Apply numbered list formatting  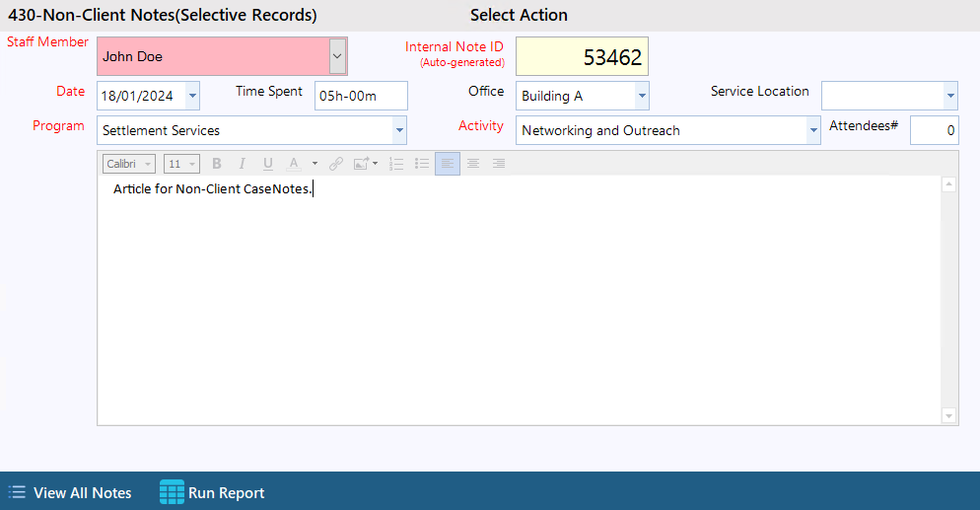click(x=396, y=164)
